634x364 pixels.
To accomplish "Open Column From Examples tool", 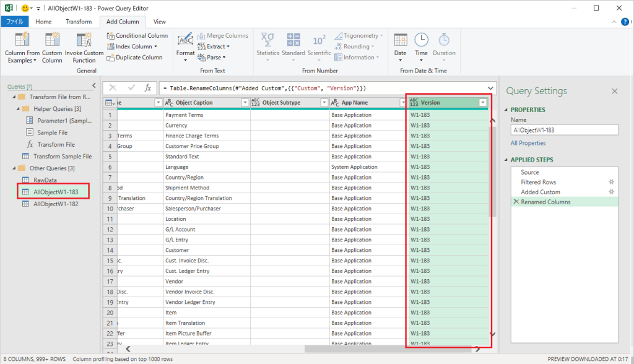I will tap(22, 48).
